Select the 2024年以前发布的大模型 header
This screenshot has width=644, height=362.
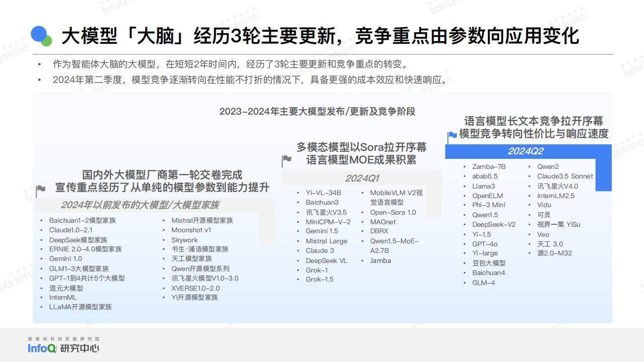[140, 205]
